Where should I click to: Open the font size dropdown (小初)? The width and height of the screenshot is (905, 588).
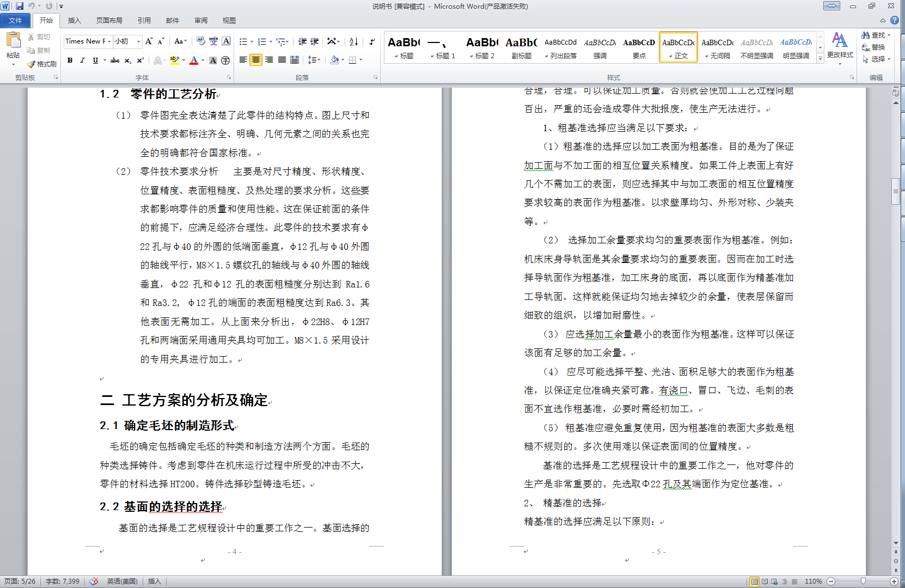click(x=138, y=41)
